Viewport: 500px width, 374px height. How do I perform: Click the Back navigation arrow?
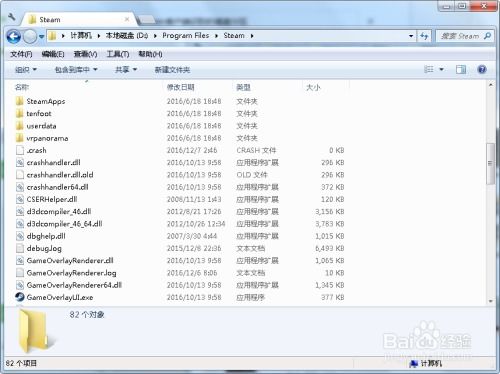(14, 36)
